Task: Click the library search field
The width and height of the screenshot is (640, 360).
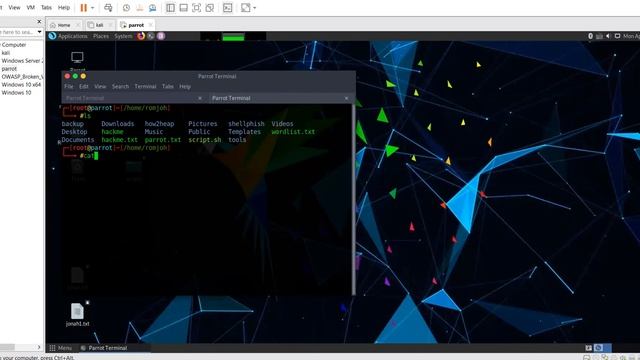Action: pyautogui.click(x=17, y=32)
